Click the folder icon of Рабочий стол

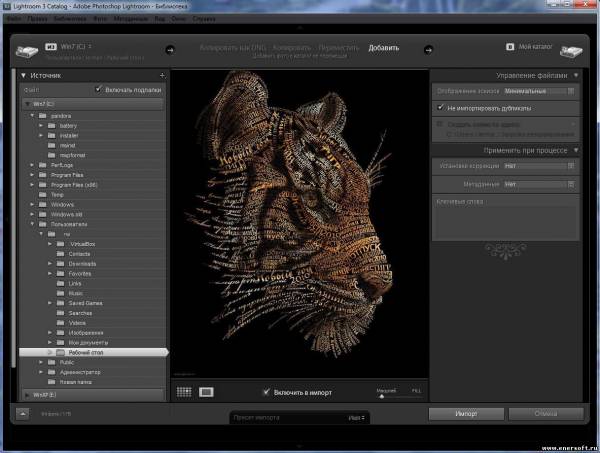pyautogui.click(x=60, y=352)
